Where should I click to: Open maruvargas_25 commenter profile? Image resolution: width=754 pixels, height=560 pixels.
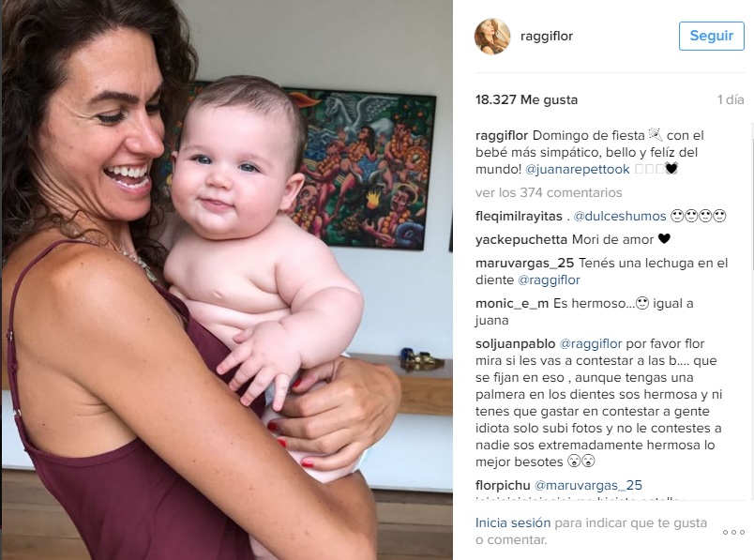pyautogui.click(x=524, y=264)
